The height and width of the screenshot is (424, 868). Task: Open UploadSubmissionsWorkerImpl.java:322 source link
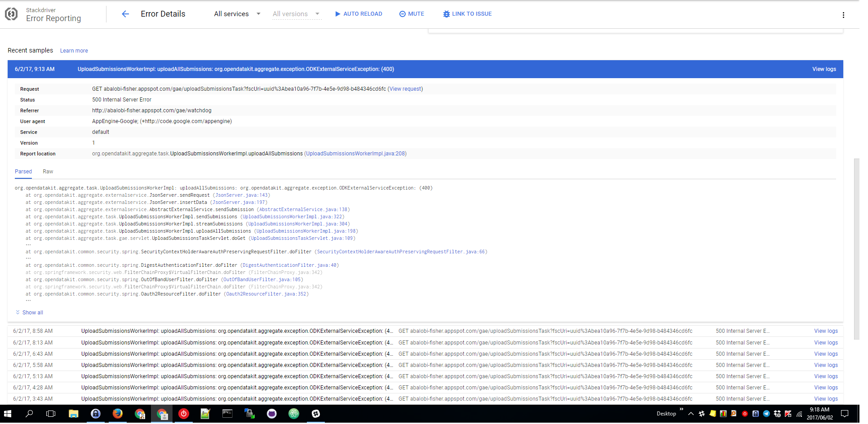point(292,217)
